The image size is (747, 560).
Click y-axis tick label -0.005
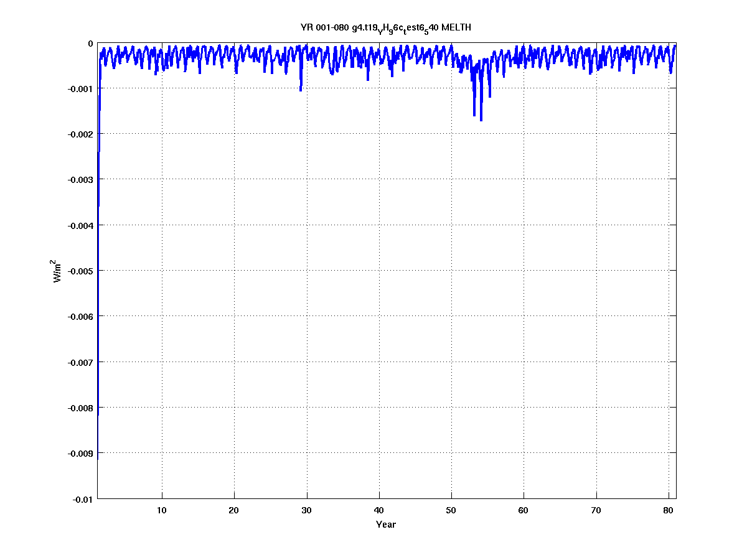pyautogui.click(x=81, y=271)
